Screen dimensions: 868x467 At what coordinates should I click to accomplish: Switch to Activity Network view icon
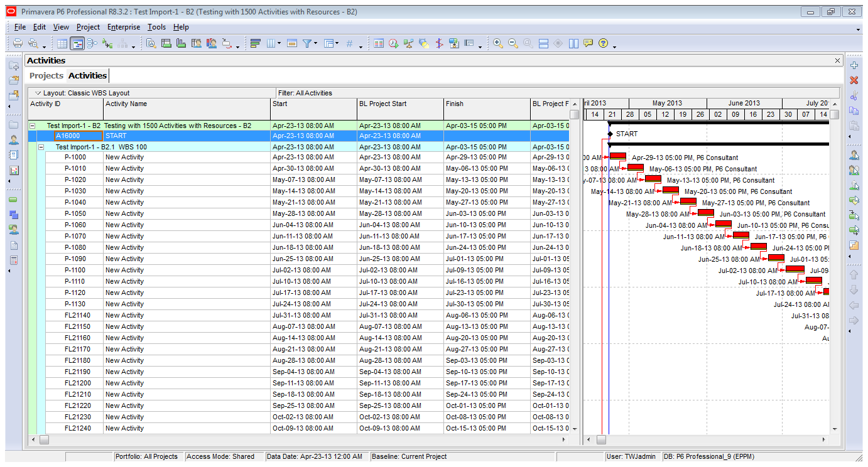(x=92, y=43)
